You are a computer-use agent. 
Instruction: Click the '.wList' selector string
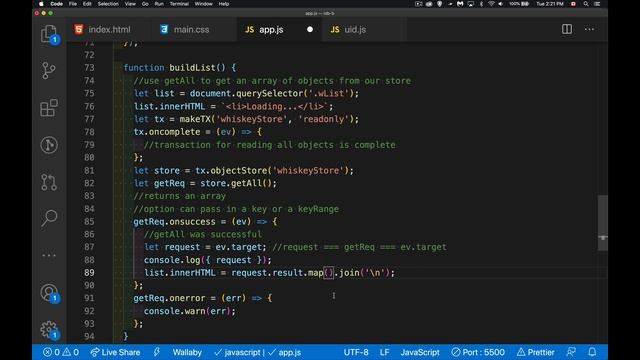329,93
